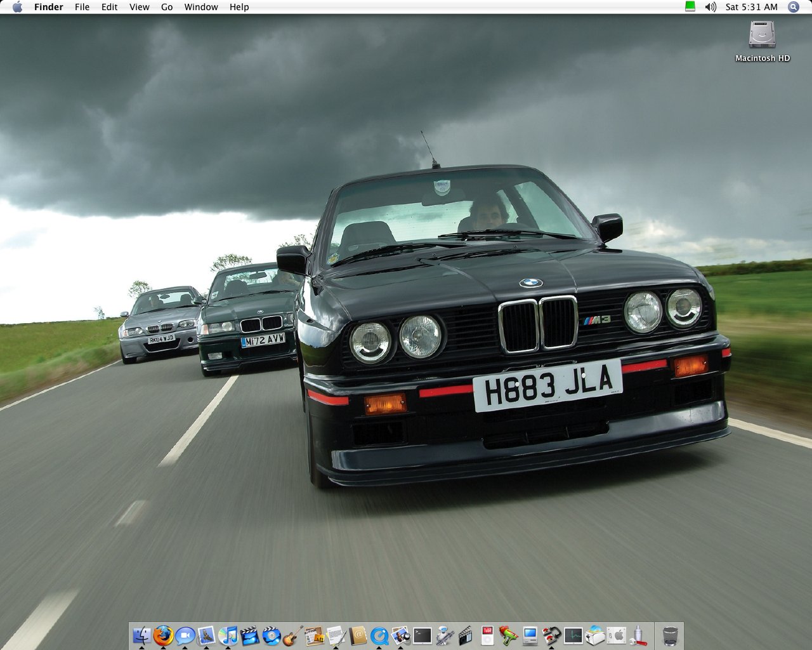Open the Go menu
Screen dimensions: 812x650
167,7
